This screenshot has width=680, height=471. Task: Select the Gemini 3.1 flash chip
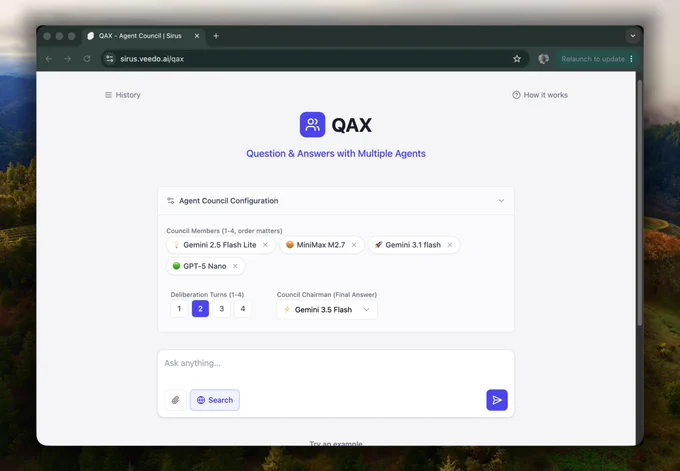[414, 245]
